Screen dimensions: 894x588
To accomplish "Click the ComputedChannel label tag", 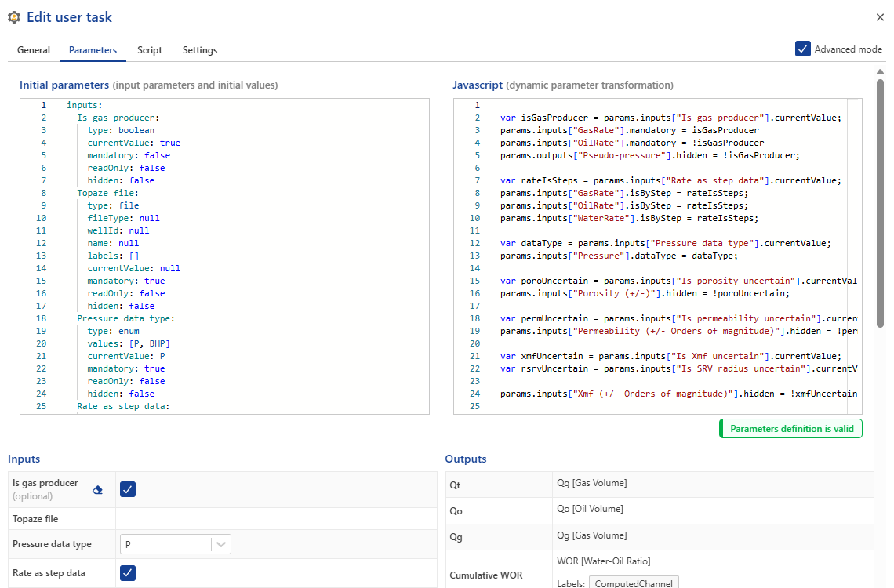I will (x=634, y=583).
